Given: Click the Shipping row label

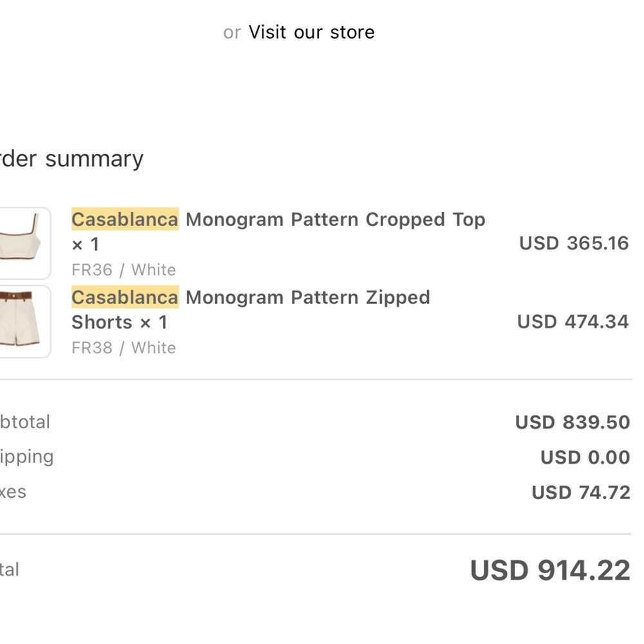Looking at the screenshot, I should (x=26, y=457).
